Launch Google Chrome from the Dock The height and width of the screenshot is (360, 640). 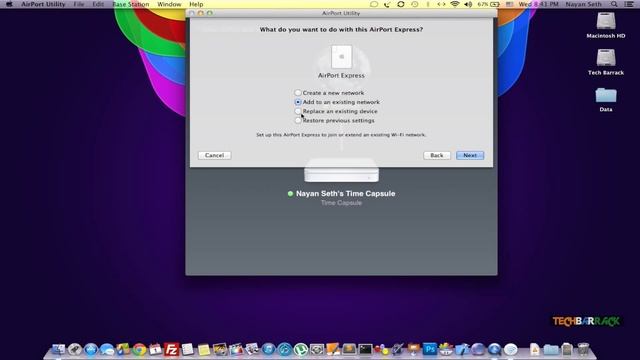pos(140,349)
